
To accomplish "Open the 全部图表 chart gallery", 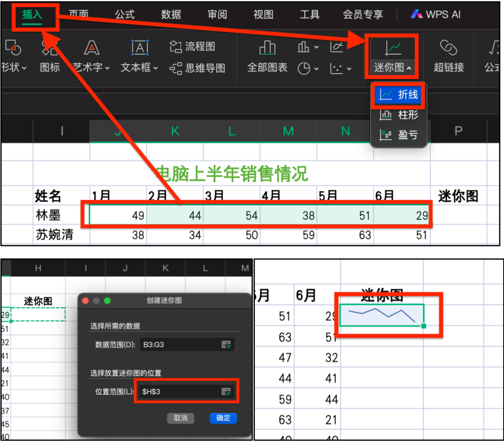I will (x=268, y=57).
